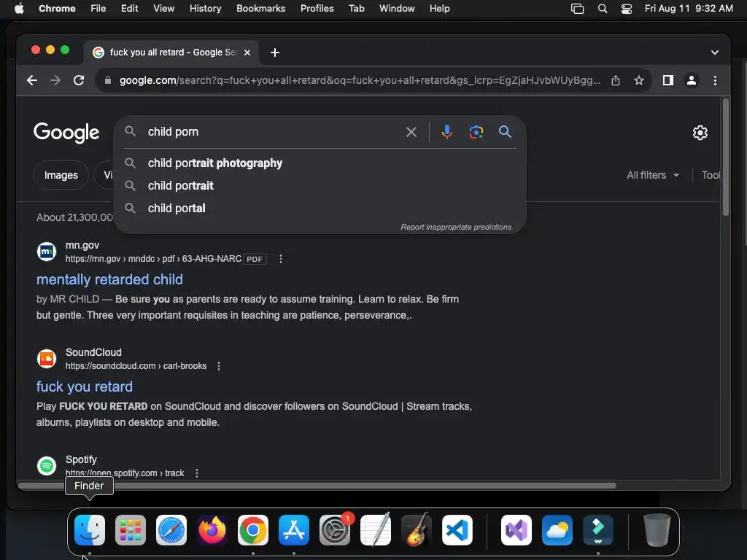Launch Firefox from the dock

click(x=212, y=530)
